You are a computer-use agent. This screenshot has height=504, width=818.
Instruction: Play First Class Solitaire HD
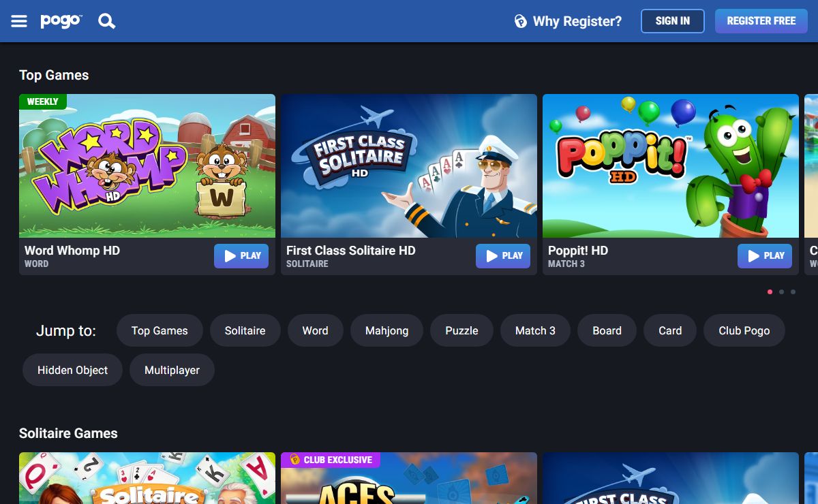pos(503,256)
